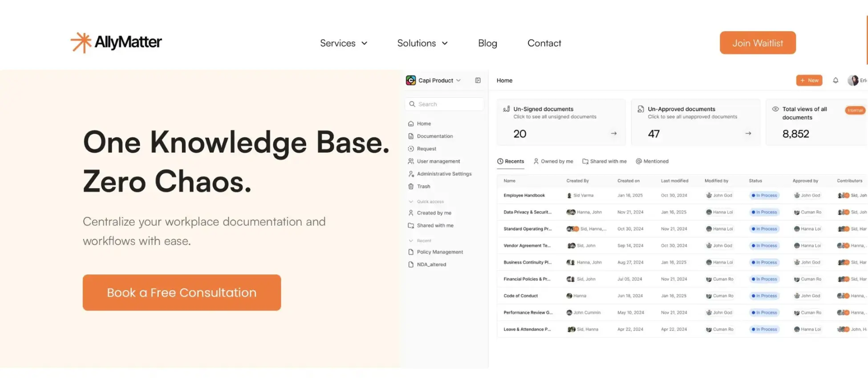Click the notification bell icon
The width and height of the screenshot is (868, 378).
836,80
